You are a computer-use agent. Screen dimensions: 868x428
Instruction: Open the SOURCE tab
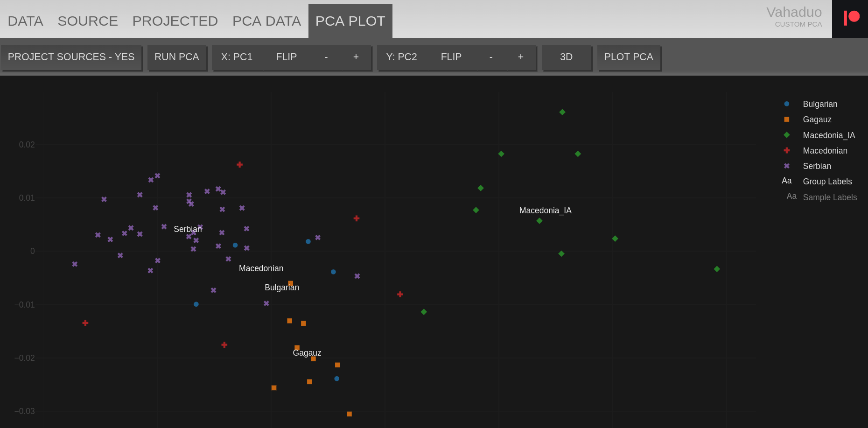click(88, 21)
